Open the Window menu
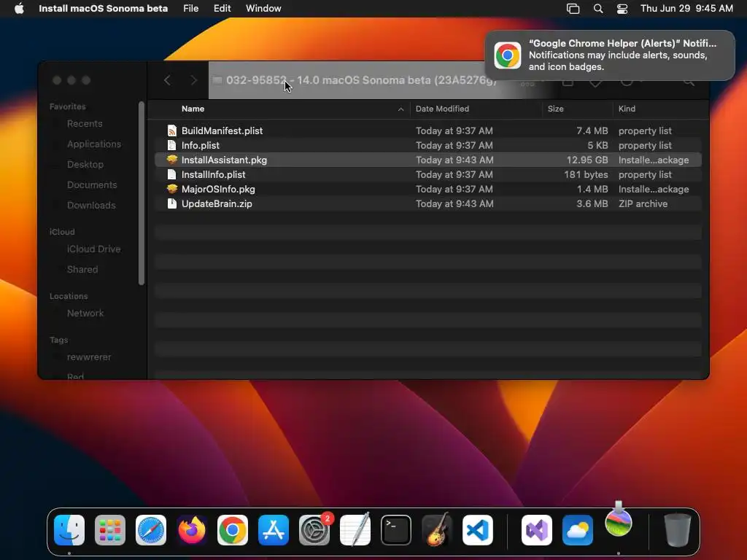Viewport: 747px width, 560px height. 263,9
